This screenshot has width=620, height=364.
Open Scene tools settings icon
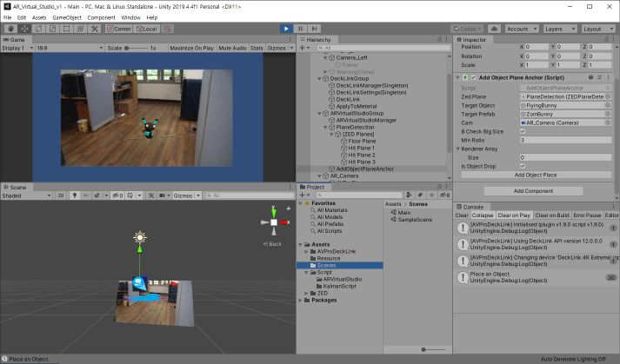[x=151, y=195]
